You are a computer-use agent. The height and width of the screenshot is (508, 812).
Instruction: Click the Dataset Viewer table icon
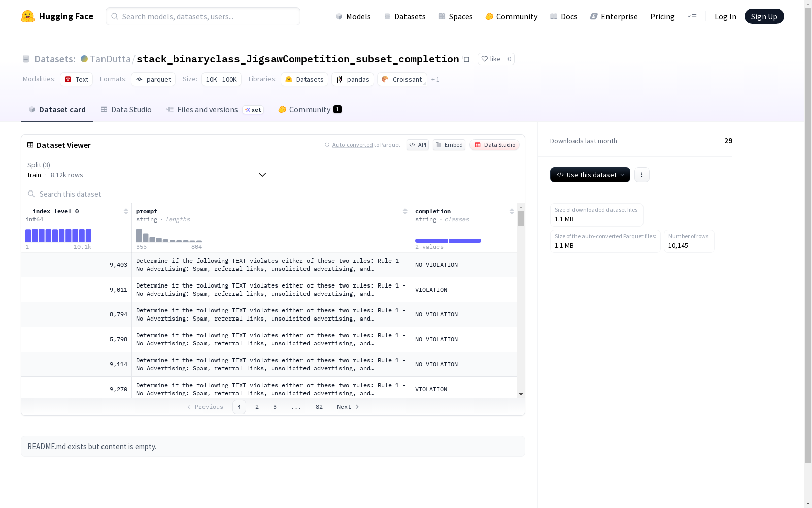click(30, 145)
